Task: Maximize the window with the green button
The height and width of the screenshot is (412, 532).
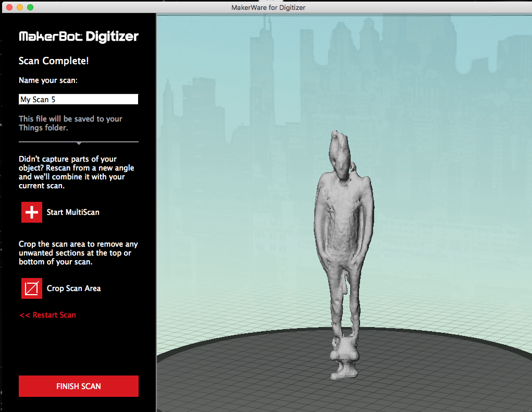Action: click(30, 7)
